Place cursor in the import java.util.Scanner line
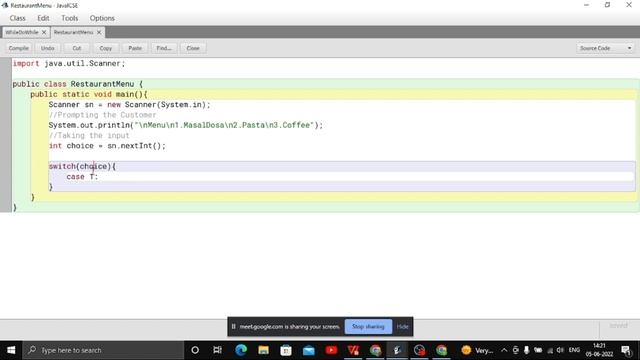Image resolution: width=640 pixels, height=360 pixels. click(69, 64)
